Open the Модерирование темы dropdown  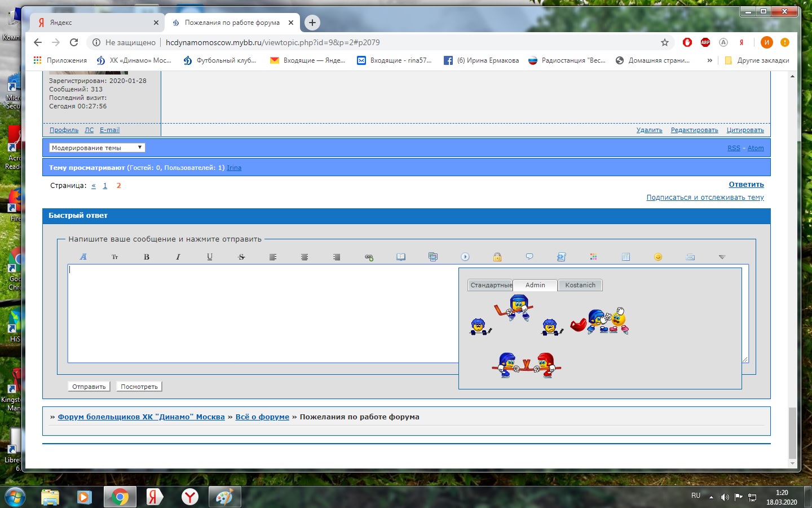pyautogui.click(x=97, y=148)
